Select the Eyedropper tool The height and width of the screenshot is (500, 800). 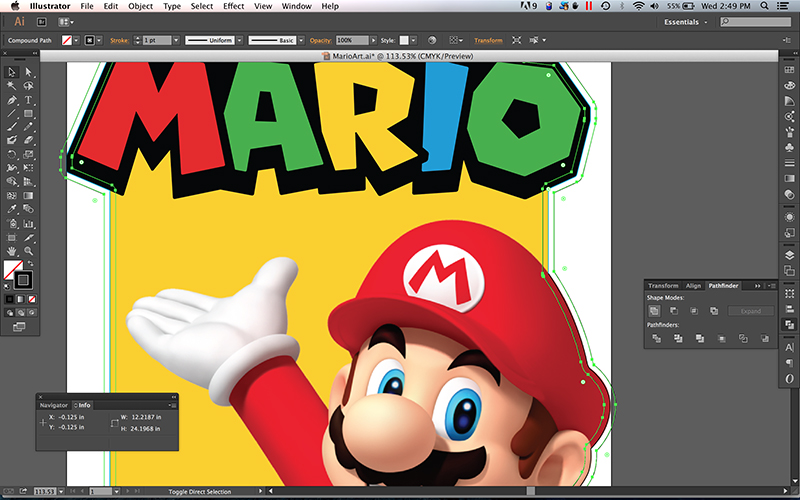pos(12,209)
